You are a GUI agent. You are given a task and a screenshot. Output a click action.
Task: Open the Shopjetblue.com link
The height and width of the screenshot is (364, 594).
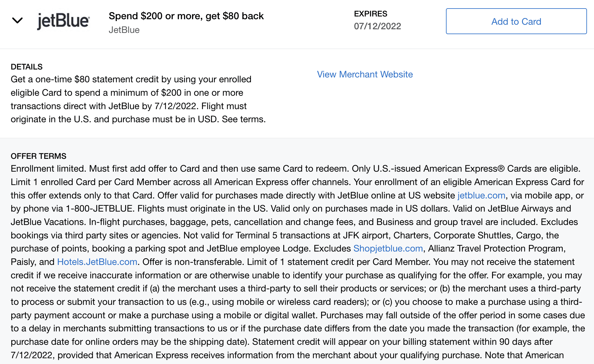tap(388, 248)
